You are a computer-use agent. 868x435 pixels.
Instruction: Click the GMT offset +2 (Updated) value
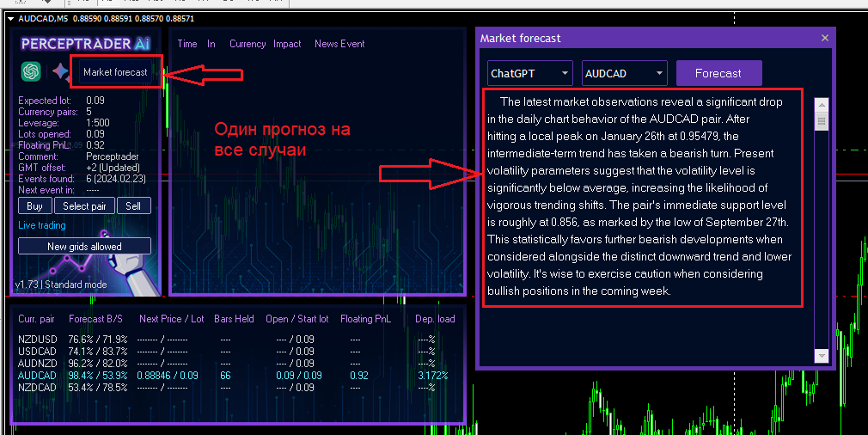click(x=113, y=167)
